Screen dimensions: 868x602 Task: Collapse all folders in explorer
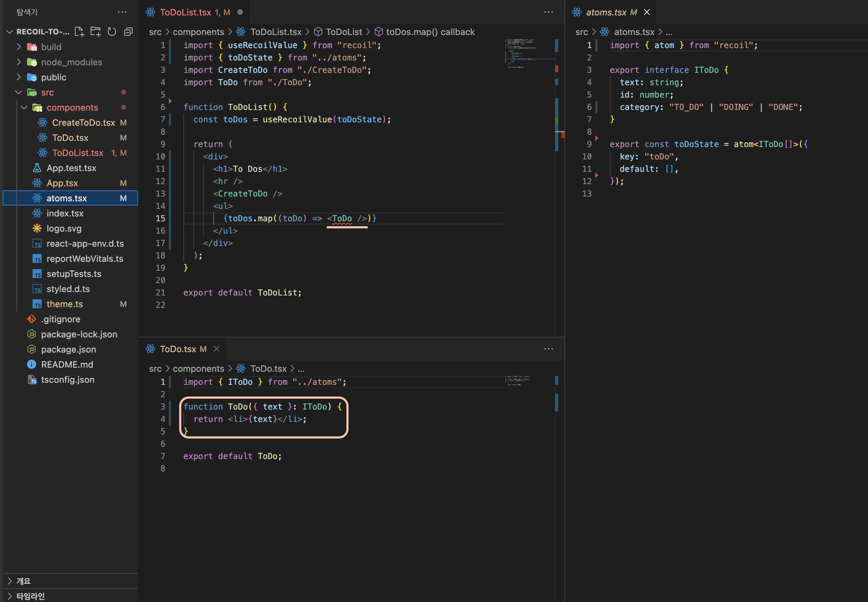tap(128, 32)
